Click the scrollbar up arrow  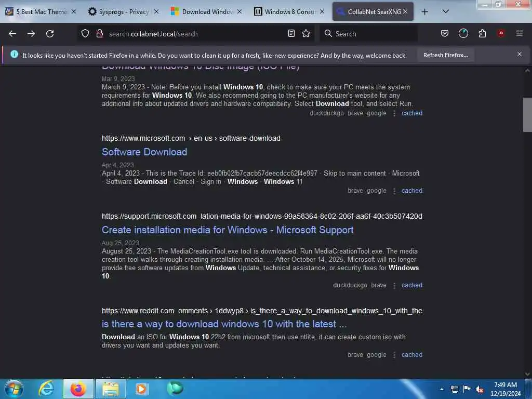(527, 71)
